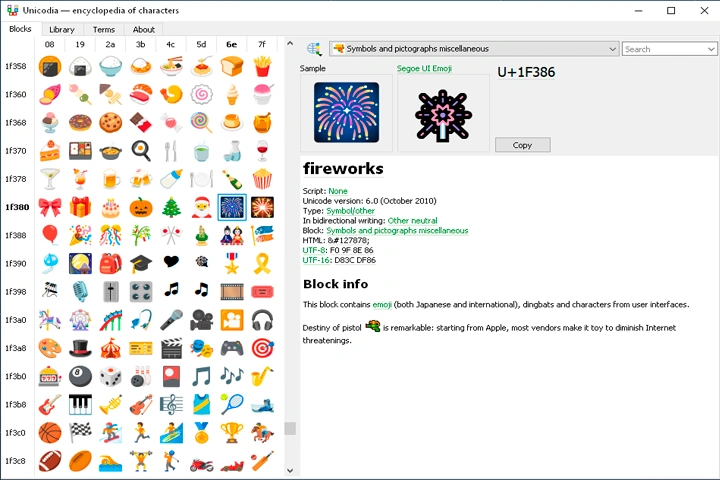Maximize the Unicodia window
720x480 pixels.
(x=671, y=11)
